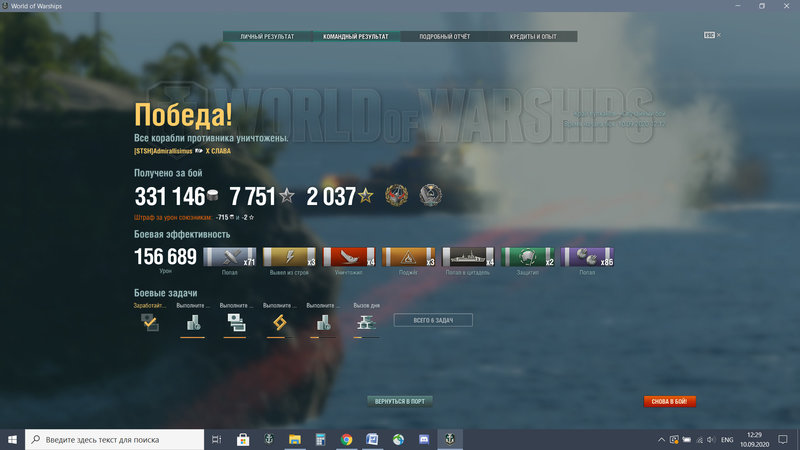Open the Кредиты и опыт tab
800x450 pixels.
pyautogui.click(x=533, y=37)
